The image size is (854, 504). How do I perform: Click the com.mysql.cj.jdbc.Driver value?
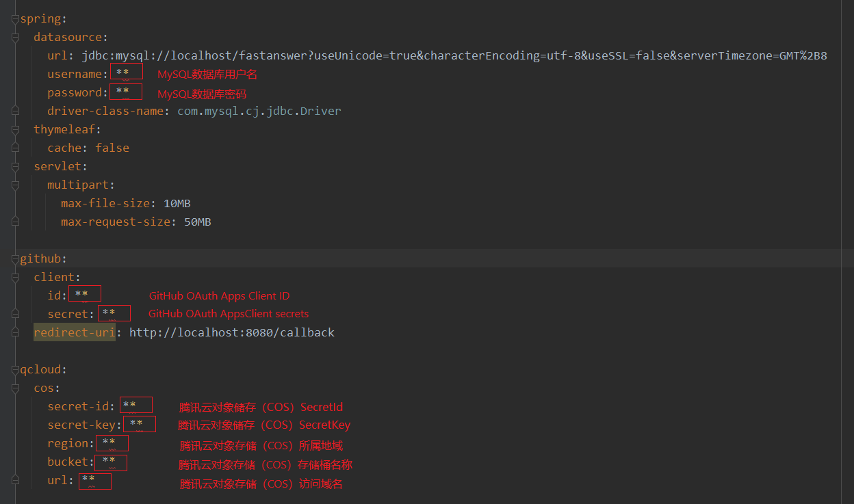259,111
